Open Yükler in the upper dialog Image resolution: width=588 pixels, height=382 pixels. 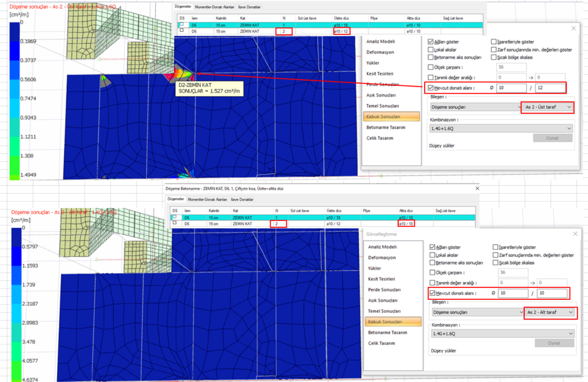(x=373, y=63)
